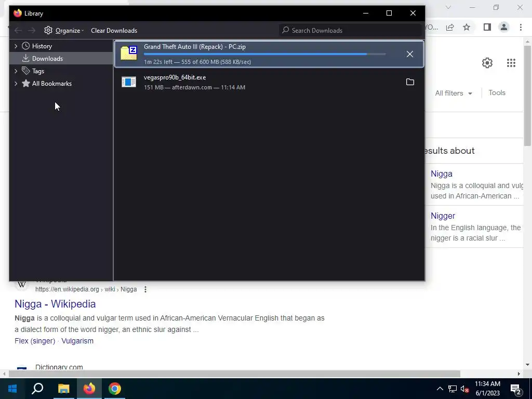Toggle Chrome side panel icon

click(x=487, y=27)
